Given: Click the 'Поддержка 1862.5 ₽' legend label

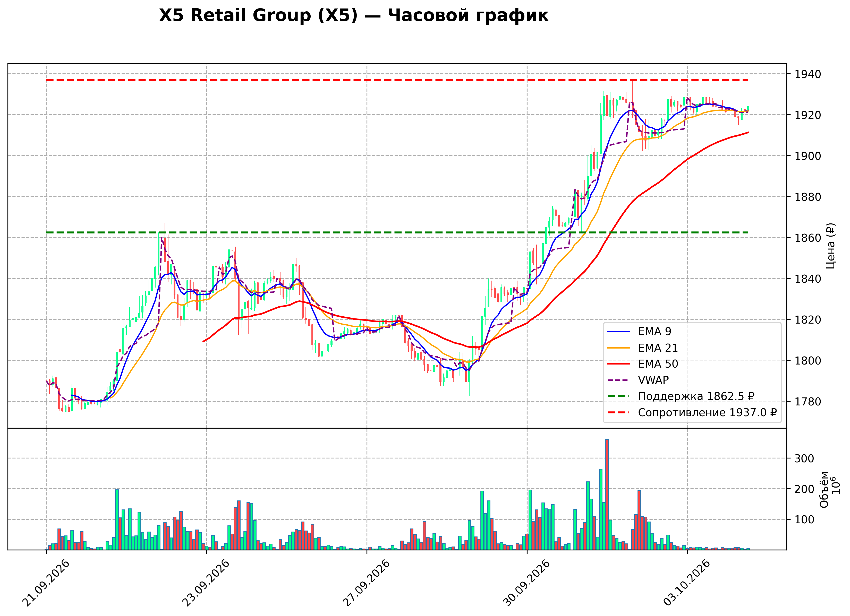Looking at the screenshot, I should (696, 396).
